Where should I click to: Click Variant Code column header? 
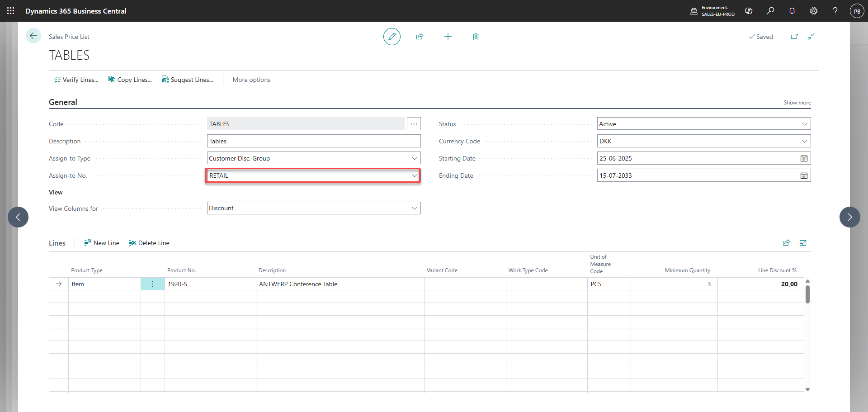point(442,270)
